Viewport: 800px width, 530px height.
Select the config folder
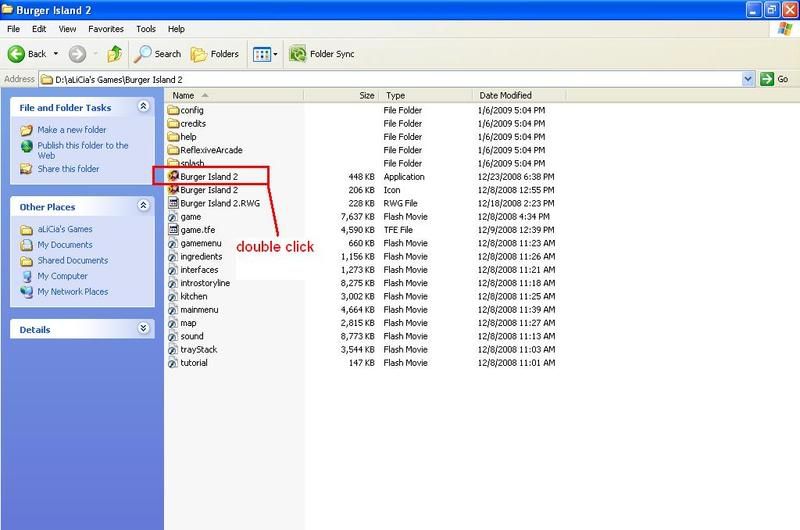coord(192,109)
